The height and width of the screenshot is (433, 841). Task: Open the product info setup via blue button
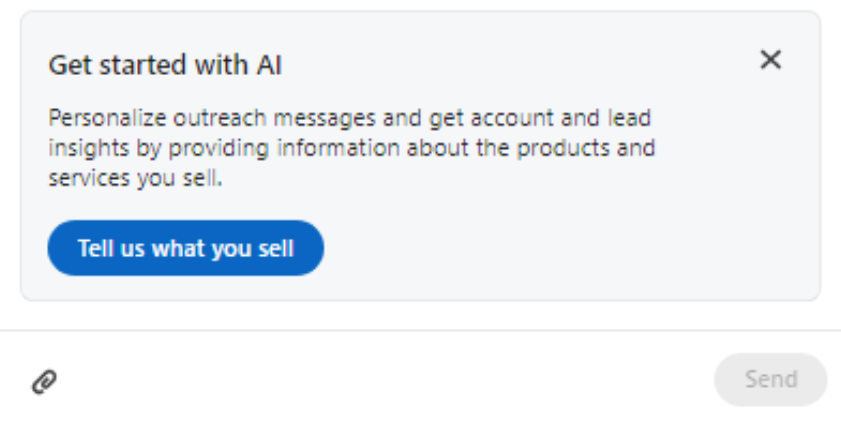186,248
